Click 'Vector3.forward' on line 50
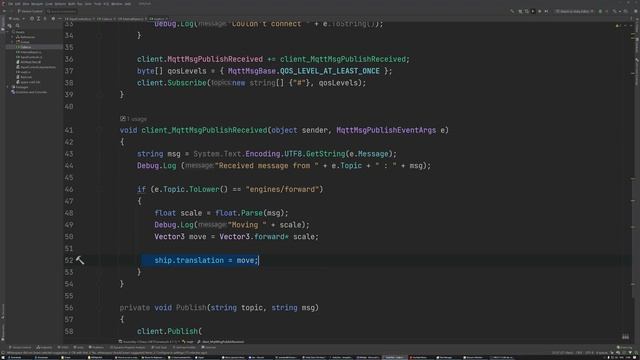640x360 pixels. point(252,237)
